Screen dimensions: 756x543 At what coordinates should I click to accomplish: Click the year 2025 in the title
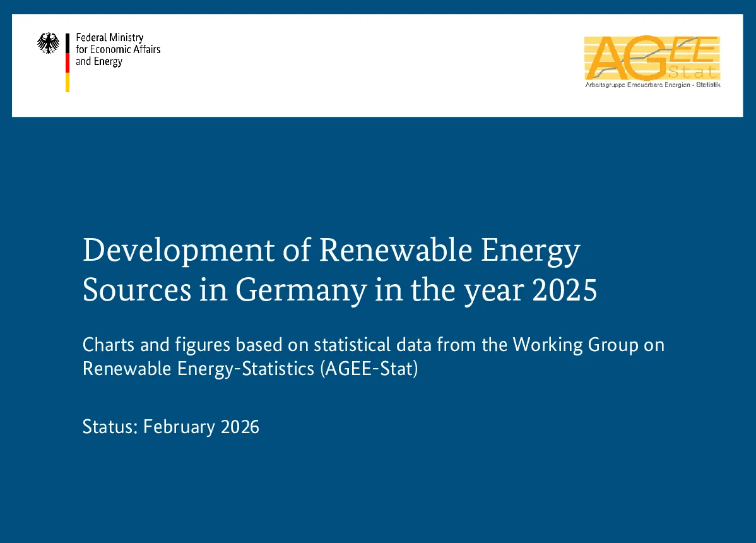tap(565, 290)
